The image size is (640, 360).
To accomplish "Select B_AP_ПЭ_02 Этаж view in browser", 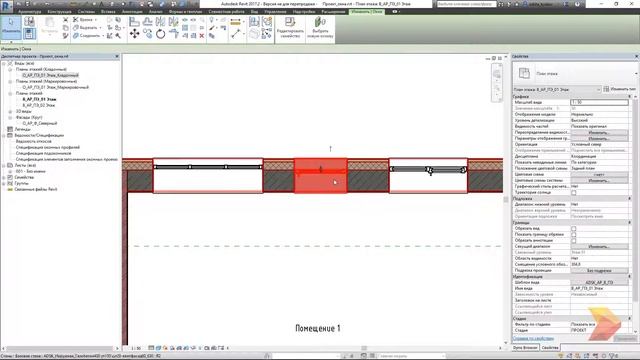I will point(39,105).
